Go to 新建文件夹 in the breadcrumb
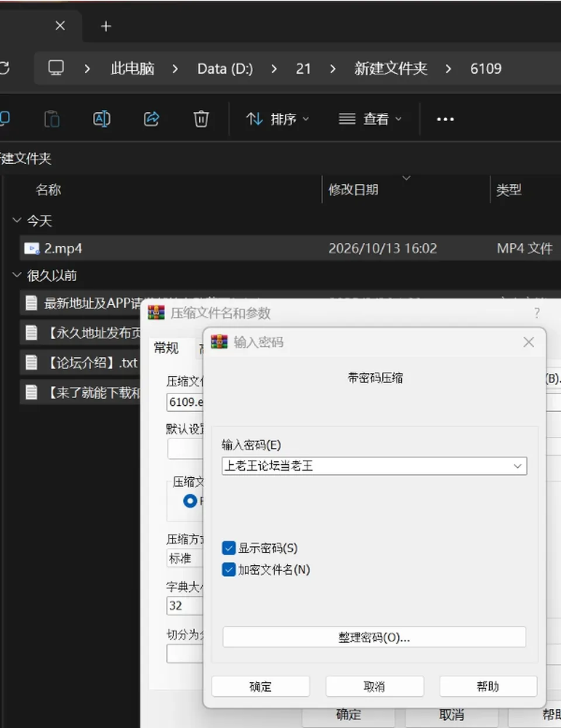The image size is (561, 728). [391, 68]
